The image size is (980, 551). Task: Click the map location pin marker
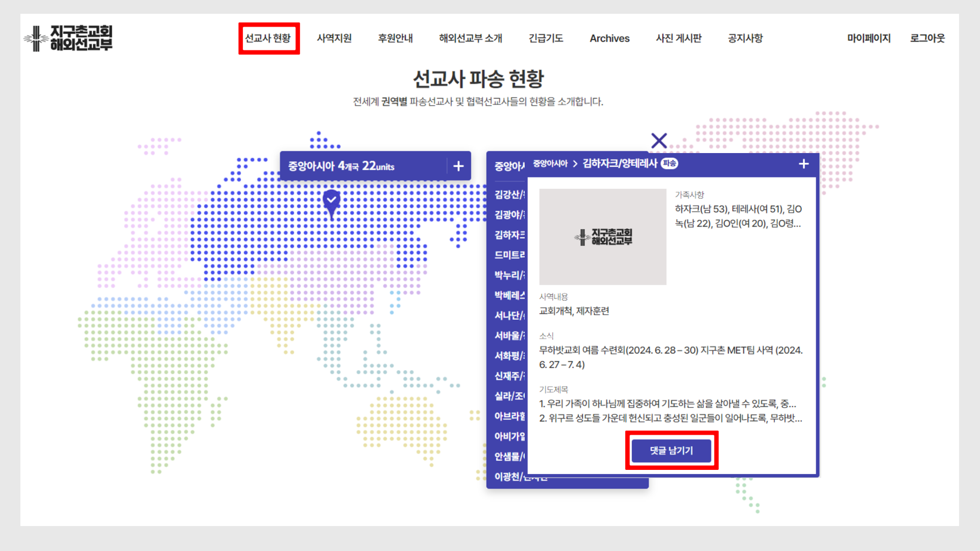click(x=332, y=201)
